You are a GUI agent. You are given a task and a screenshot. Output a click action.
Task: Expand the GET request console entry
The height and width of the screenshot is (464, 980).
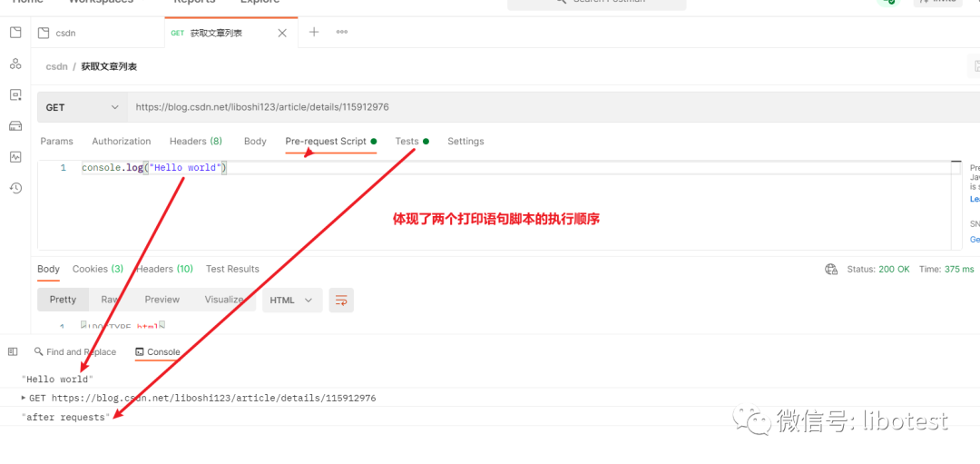click(x=24, y=398)
